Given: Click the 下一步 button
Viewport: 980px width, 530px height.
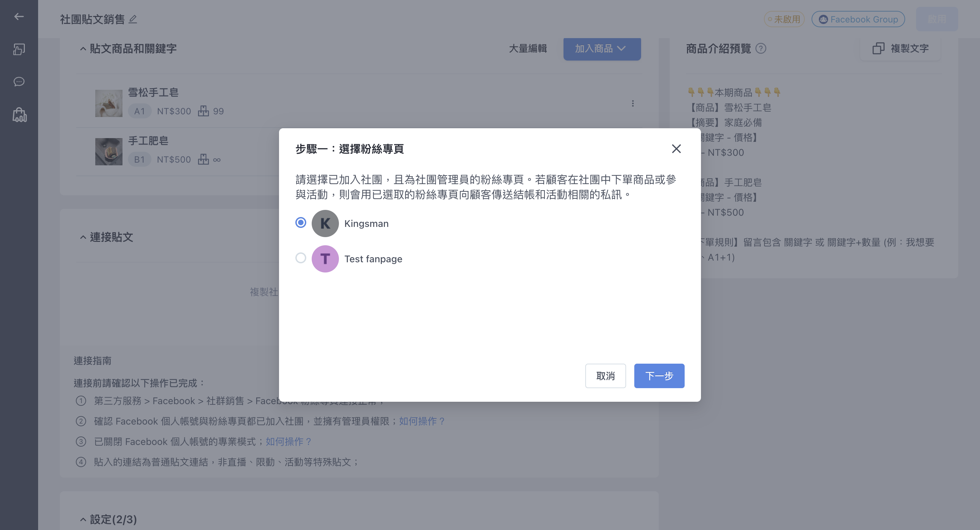Looking at the screenshot, I should click(x=659, y=376).
